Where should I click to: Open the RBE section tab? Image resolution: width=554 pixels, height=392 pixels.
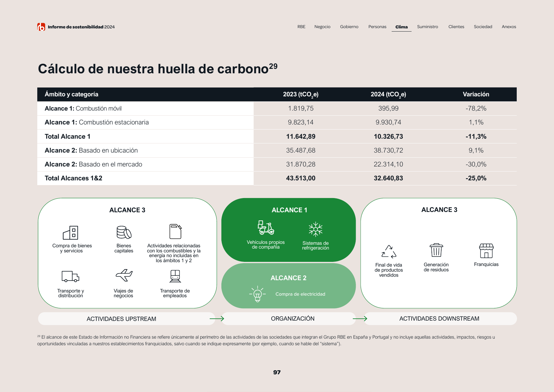point(301,27)
